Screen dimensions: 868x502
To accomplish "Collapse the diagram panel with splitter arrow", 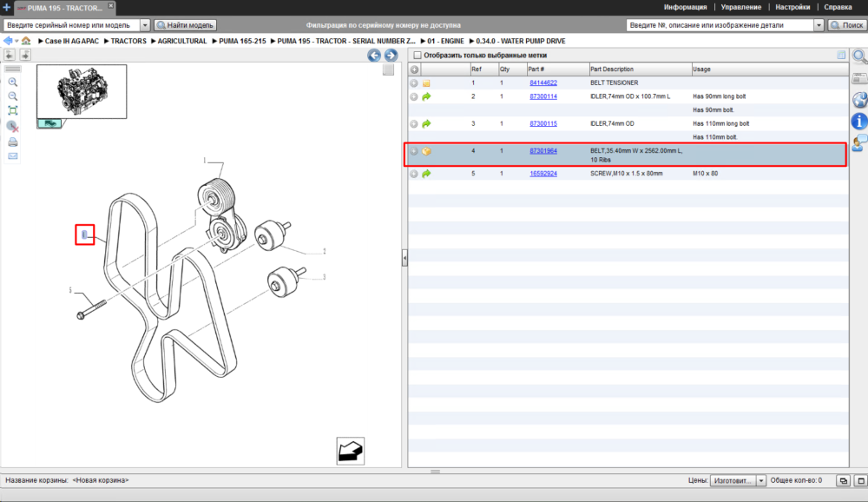I will pos(404,258).
